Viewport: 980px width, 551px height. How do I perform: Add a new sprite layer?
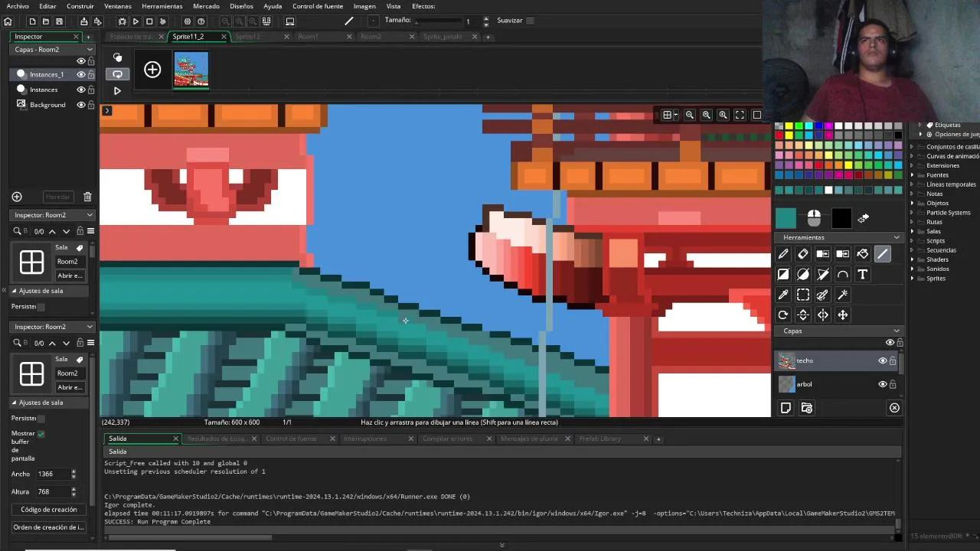pos(786,408)
